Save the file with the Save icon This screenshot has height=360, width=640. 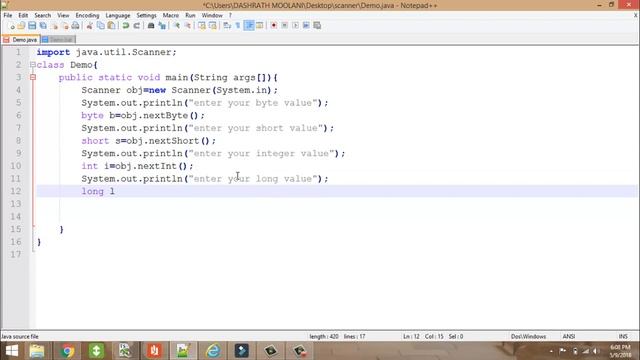point(32,26)
